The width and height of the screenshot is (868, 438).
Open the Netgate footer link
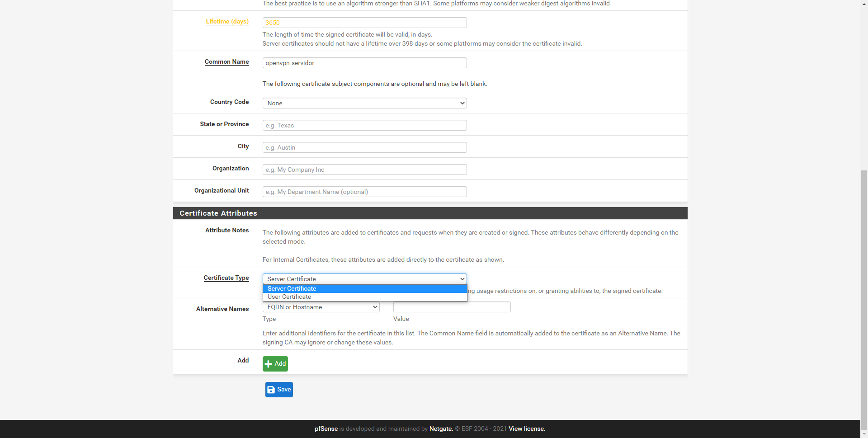tap(441, 429)
